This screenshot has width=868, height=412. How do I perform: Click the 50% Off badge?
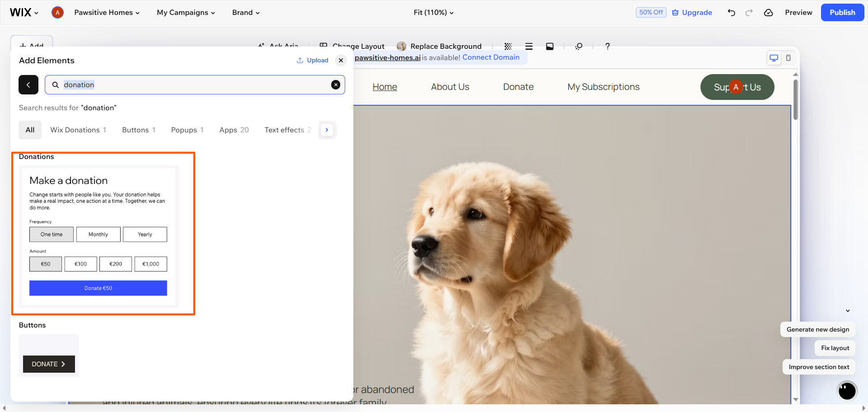(x=651, y=13)
